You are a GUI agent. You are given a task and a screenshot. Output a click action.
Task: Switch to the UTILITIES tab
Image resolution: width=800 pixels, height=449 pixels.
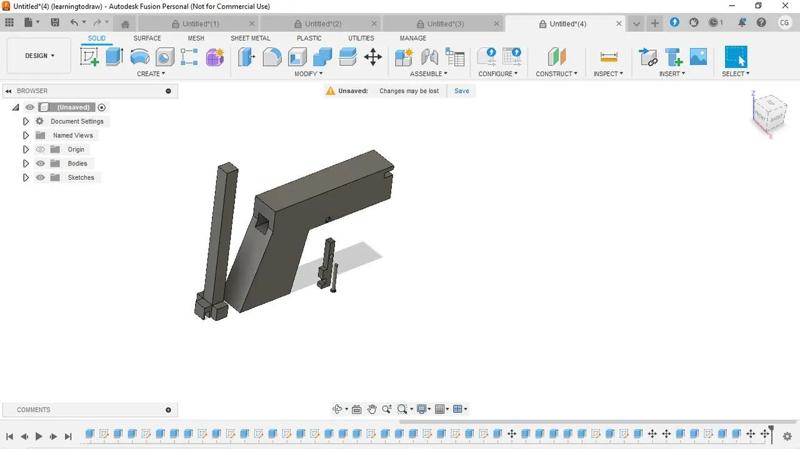[361, 38]
